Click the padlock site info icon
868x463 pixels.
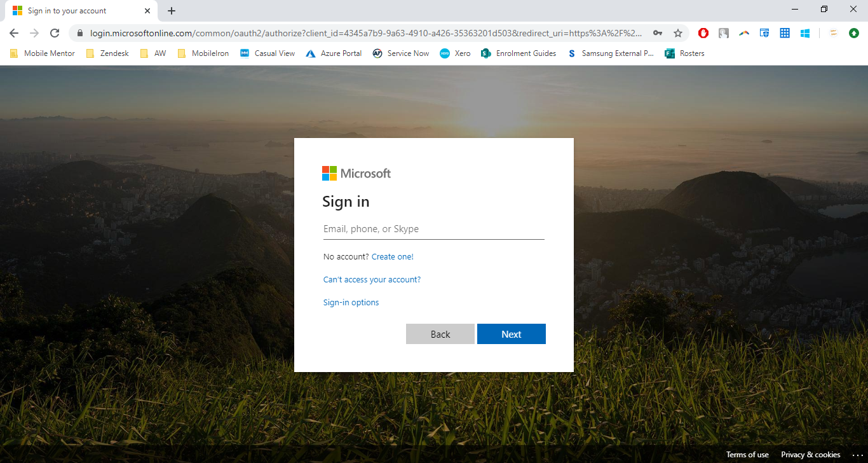[x=80, y=33]
